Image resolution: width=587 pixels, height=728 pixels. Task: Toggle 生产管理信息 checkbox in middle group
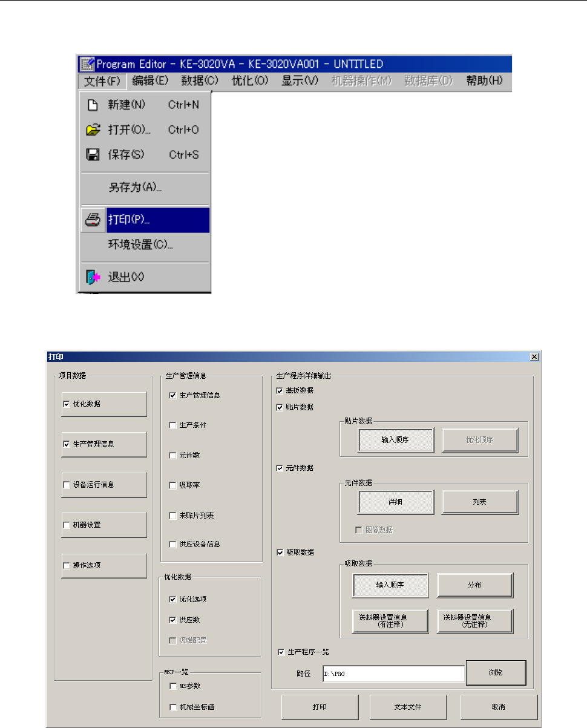tap(173, 395)
